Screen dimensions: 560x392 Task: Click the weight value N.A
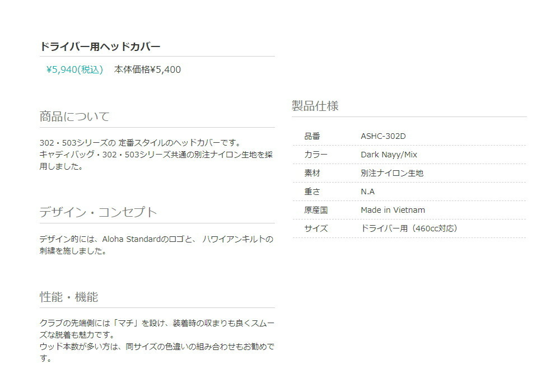point(367,192)
